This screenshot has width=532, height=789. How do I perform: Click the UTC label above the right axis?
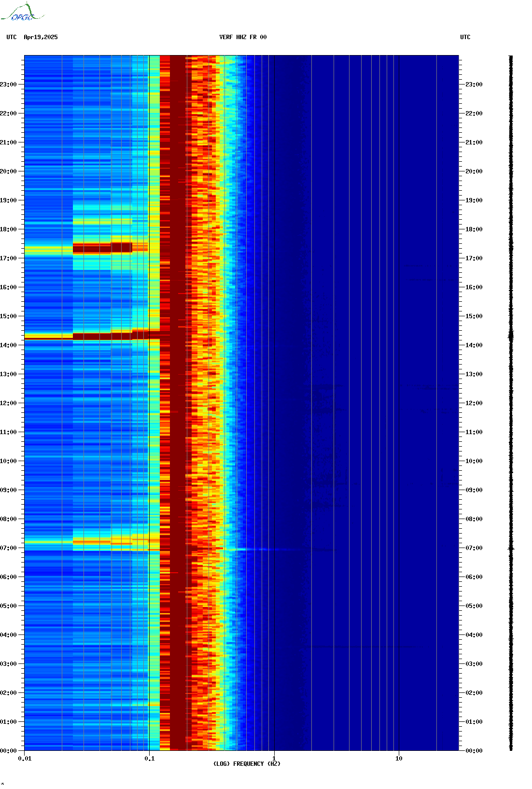[465, 37]
